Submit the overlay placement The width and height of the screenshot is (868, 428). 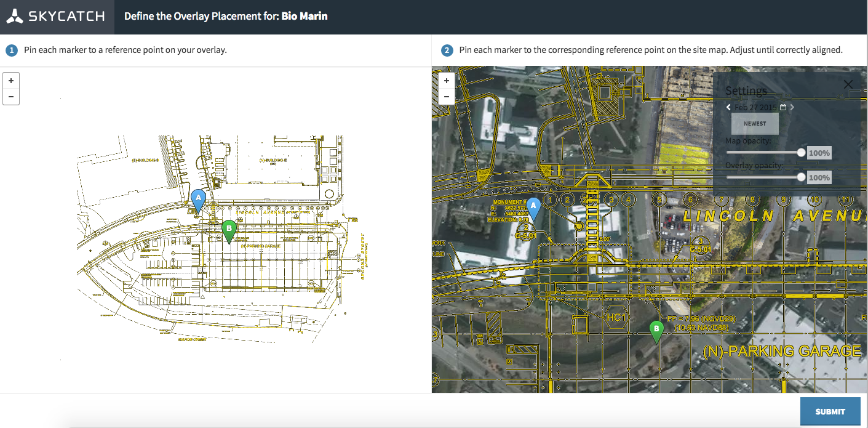coord(830,411)
